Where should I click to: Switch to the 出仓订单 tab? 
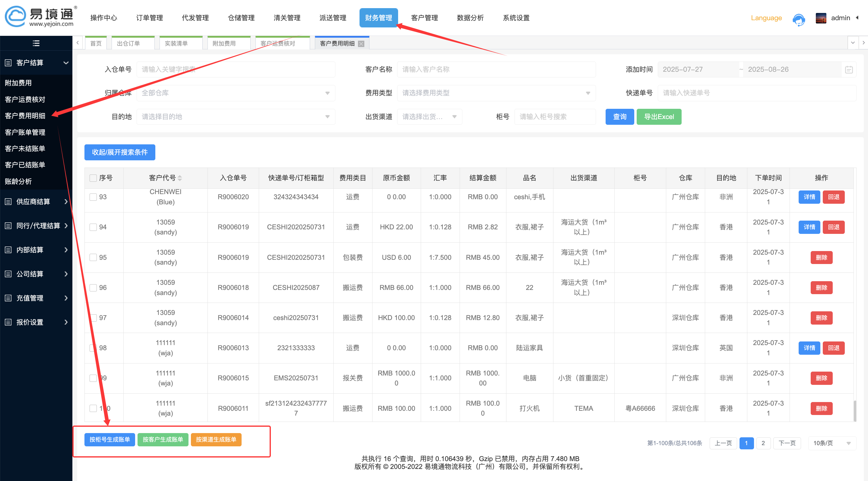click(133, 43)
